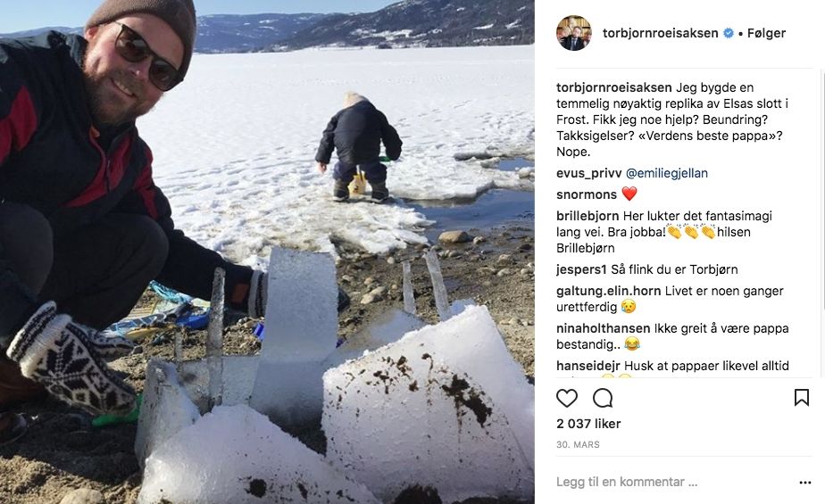Screen dimensions: 825x504
Task: Click the blue verified badge
Action: pos(729,33)
